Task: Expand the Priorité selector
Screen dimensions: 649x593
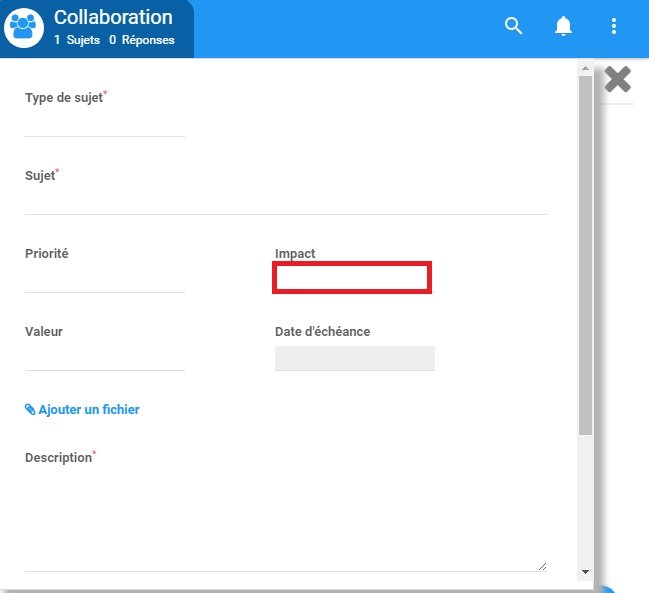Action: coord(105,280)
